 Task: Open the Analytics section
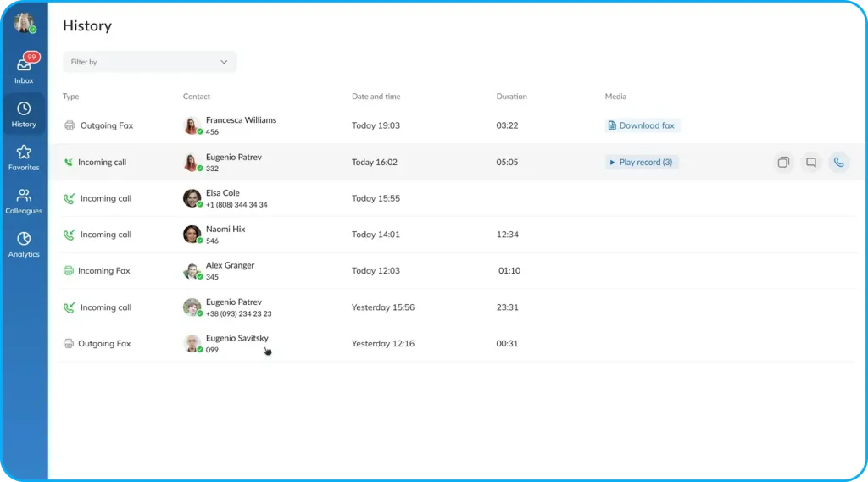tap(24, 244)
